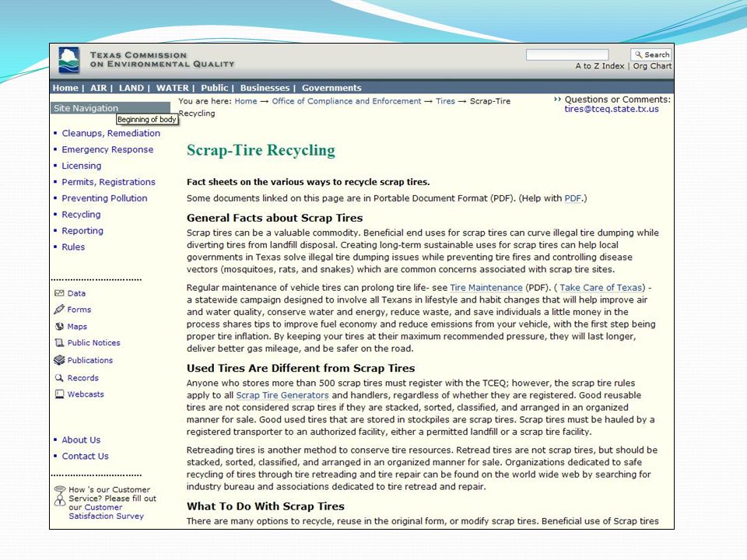The image size is (747, 560).
Task: Focus the search text field
Action: click(567, 54)
